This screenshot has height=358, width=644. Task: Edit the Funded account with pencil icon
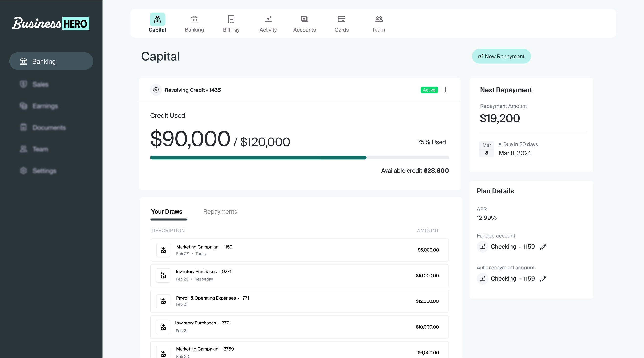pyautogui.click(x=543, y=247)
